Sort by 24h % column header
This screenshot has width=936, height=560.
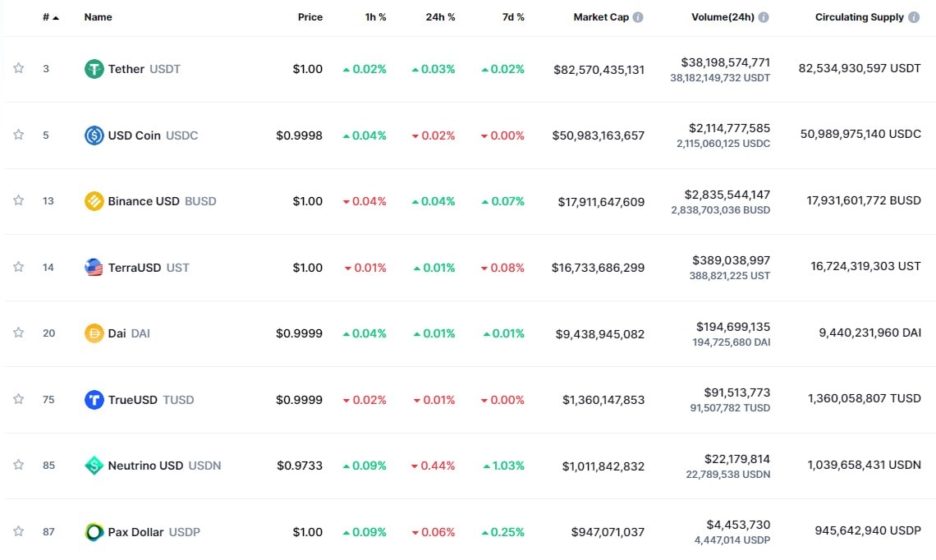click(440, 17)
